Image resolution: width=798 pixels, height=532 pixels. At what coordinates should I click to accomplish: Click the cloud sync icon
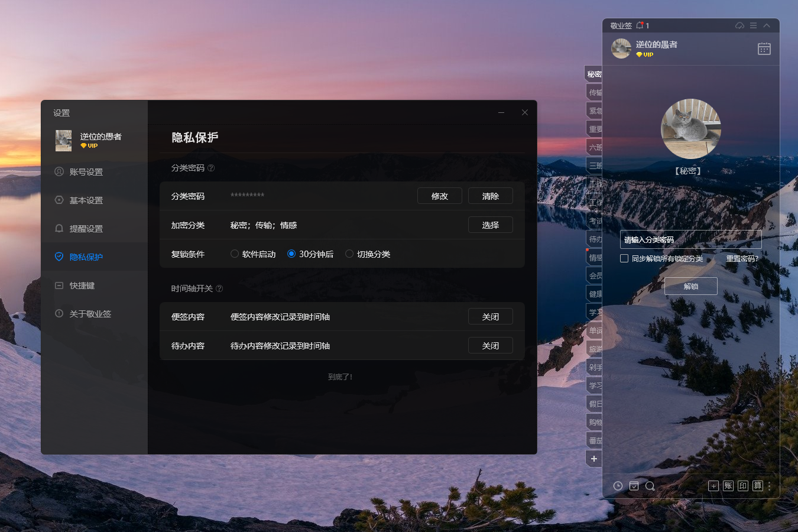[x=739, y=25]
